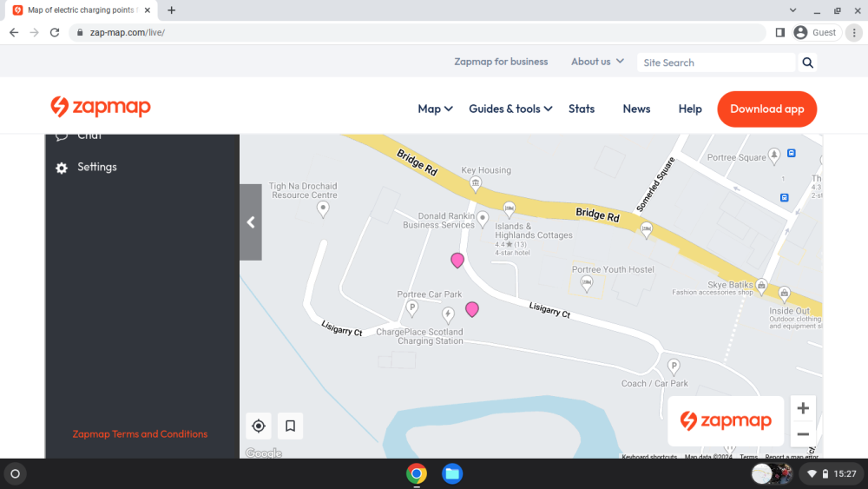
Task: Open a new browser tab
Action: coord(172,10)
